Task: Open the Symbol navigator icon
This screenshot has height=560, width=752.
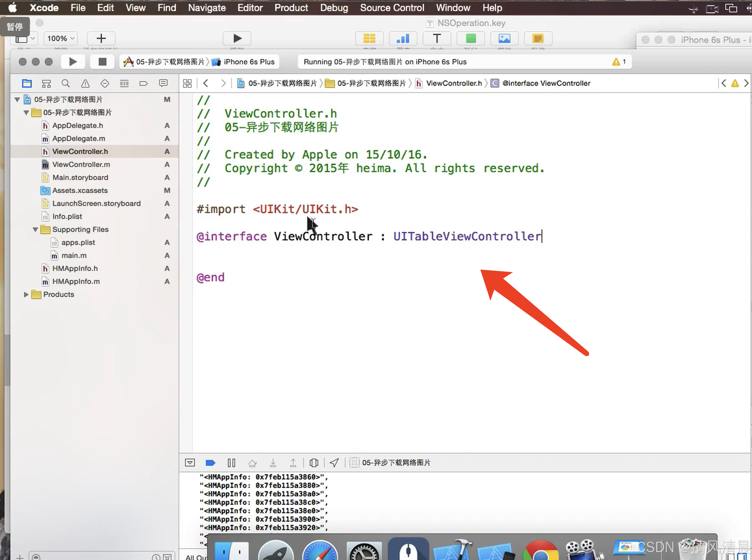Action: point(46,83)
